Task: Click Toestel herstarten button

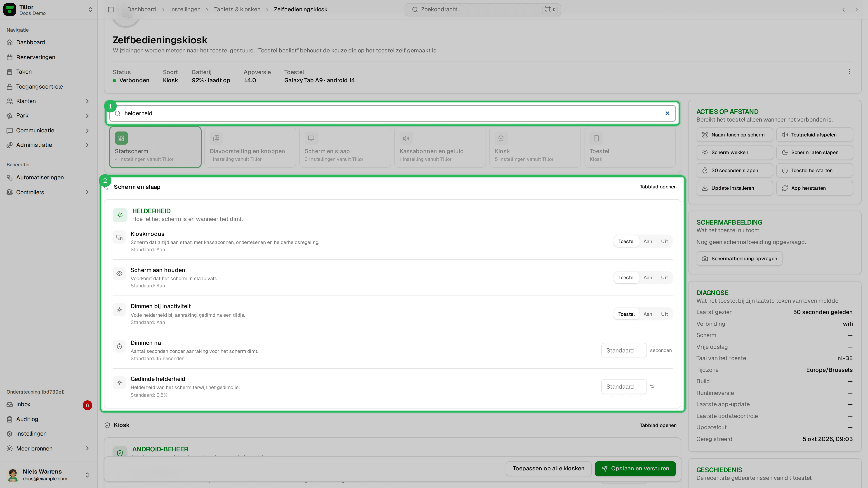Action: [814, 170]
